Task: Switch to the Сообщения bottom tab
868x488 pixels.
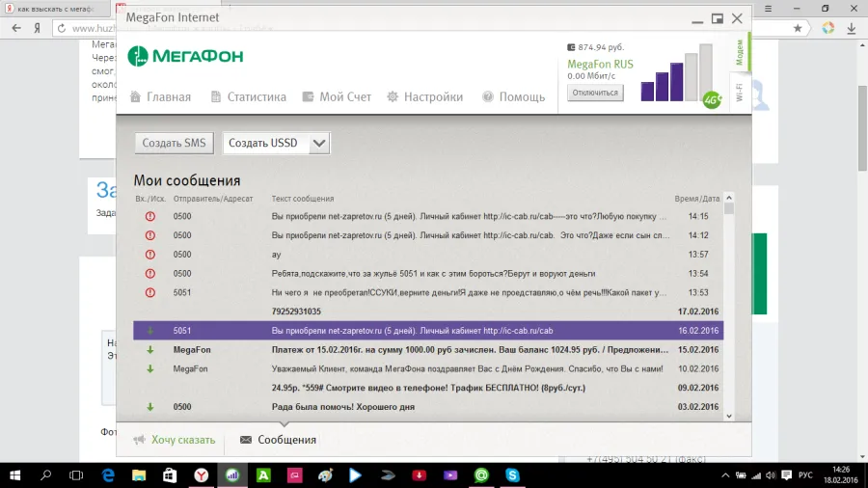Action: point(278,440)
